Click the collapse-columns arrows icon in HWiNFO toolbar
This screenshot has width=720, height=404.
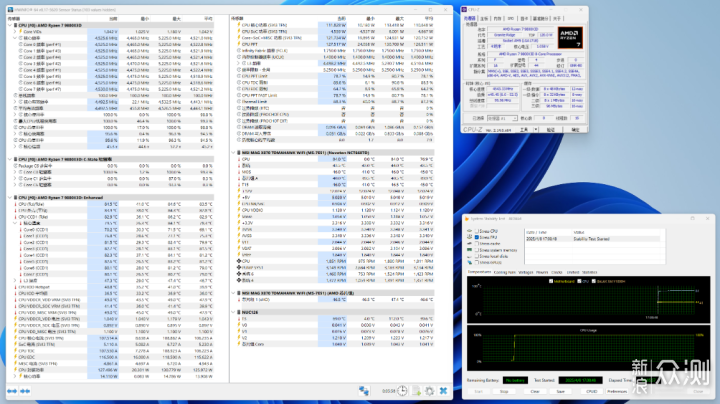click(25, 391)
